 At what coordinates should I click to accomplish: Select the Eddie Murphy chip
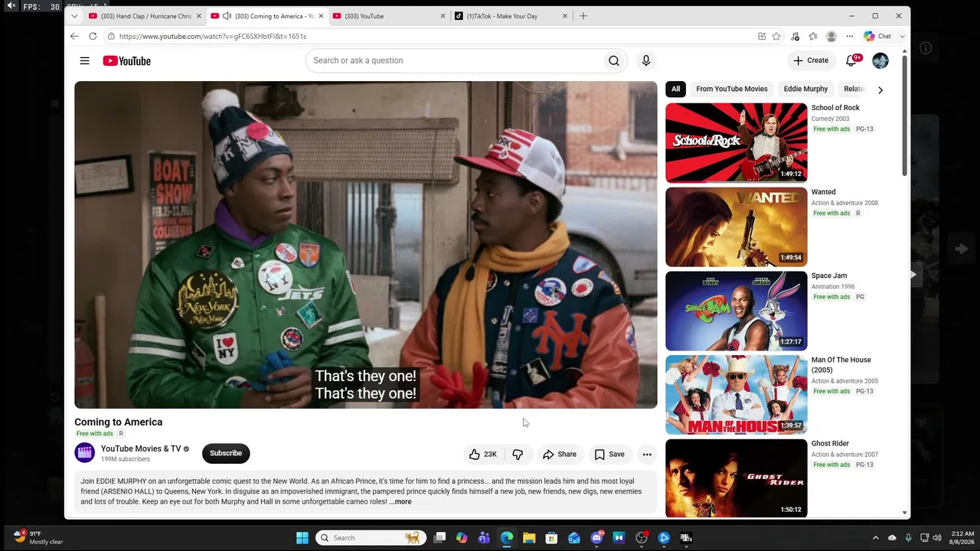tap(805, 89)
